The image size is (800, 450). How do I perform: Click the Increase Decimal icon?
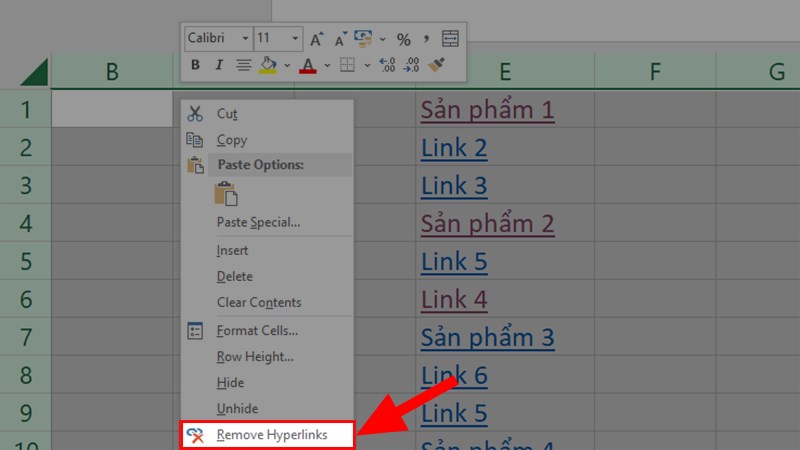pyautogui.click(x=387, y=66)
